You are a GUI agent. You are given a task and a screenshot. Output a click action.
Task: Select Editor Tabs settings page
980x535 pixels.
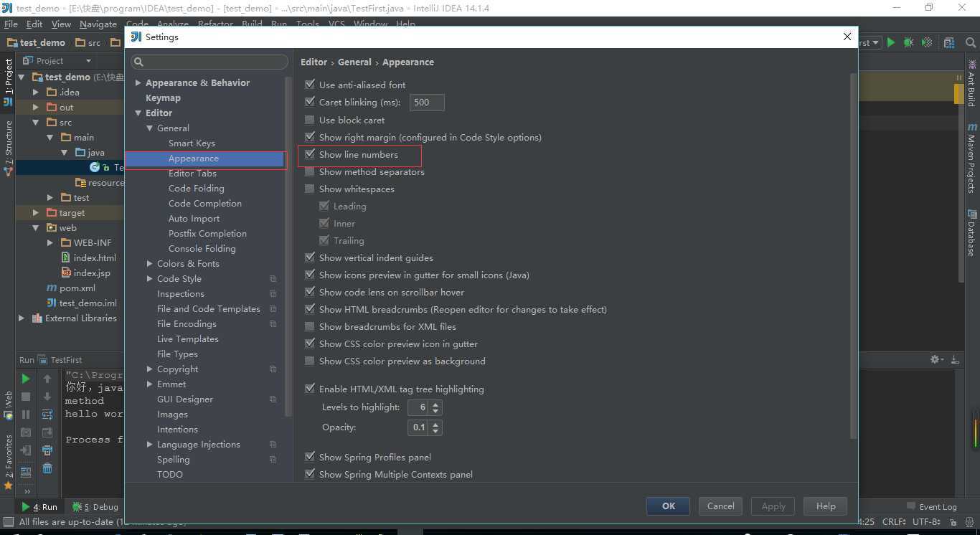click(x=192, y=174)
